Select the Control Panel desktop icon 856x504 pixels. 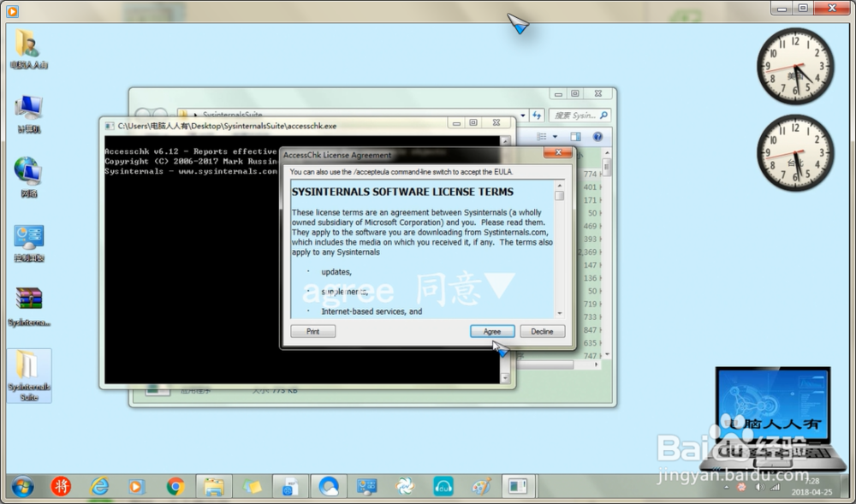tap(28, 243)
